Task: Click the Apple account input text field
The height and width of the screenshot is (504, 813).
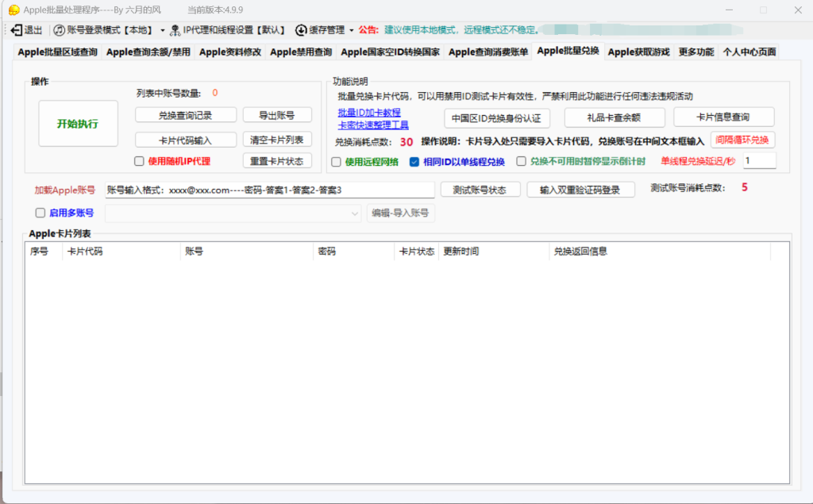Action: point(270,190)
